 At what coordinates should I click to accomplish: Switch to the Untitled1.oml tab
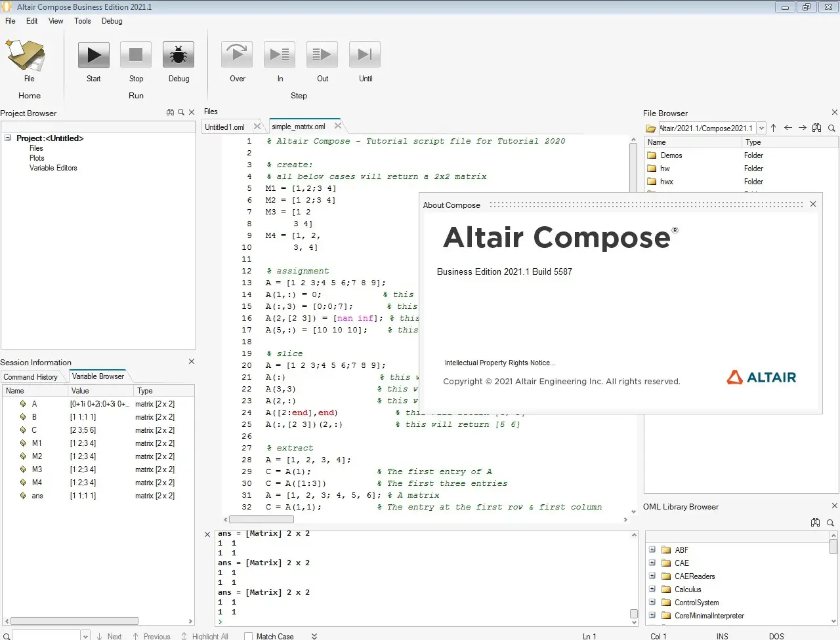pyautogui.click(x=225, y=127)
